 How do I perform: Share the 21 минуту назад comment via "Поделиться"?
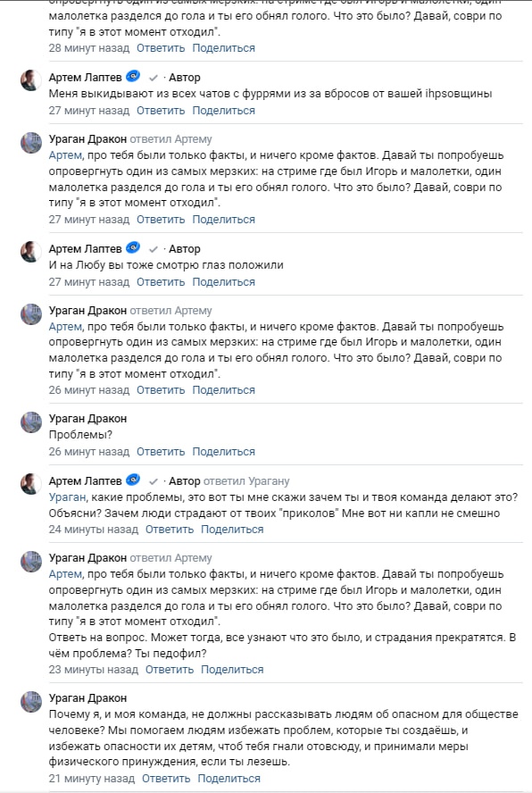[x=229, y=779]
